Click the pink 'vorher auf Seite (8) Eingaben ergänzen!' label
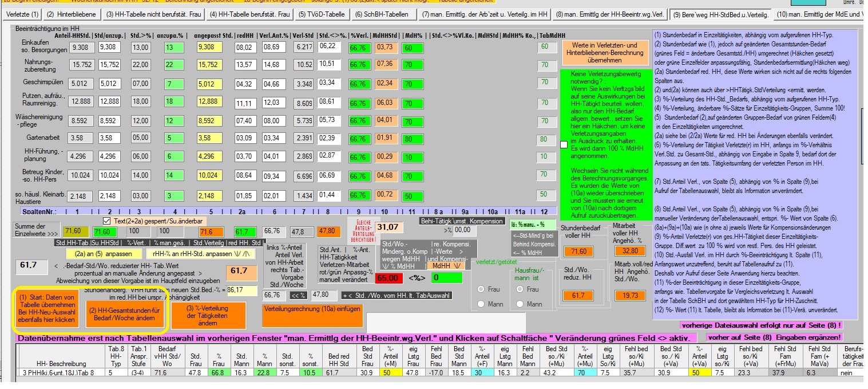The height and width of the screenshot is (389, 868). coord(774,337)
